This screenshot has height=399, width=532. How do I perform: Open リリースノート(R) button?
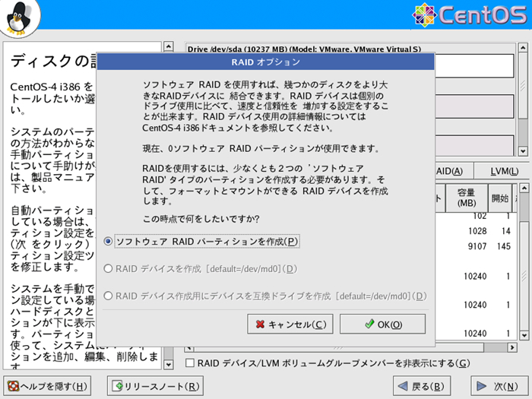click(x=155, y=386)
